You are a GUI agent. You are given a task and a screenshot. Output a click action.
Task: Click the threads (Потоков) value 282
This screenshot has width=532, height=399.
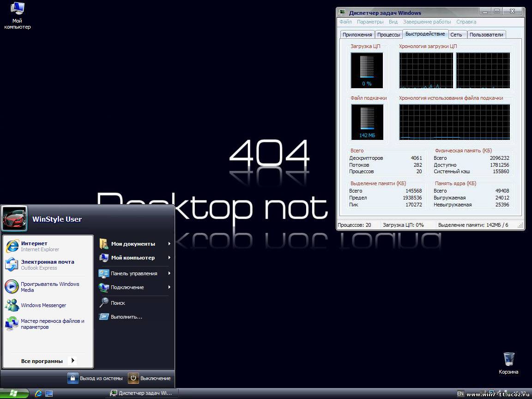tap(417, 165)
